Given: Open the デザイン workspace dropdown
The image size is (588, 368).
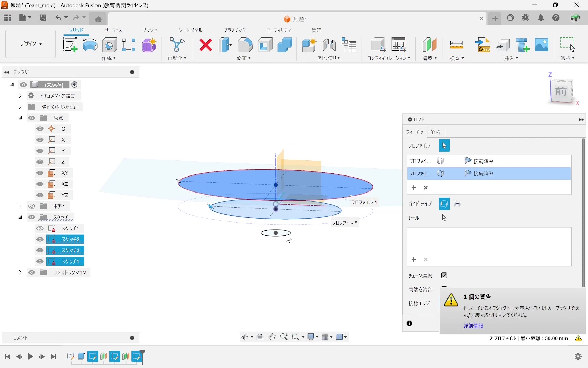Looking at the screenshot, I should click(x=31, y=44).
